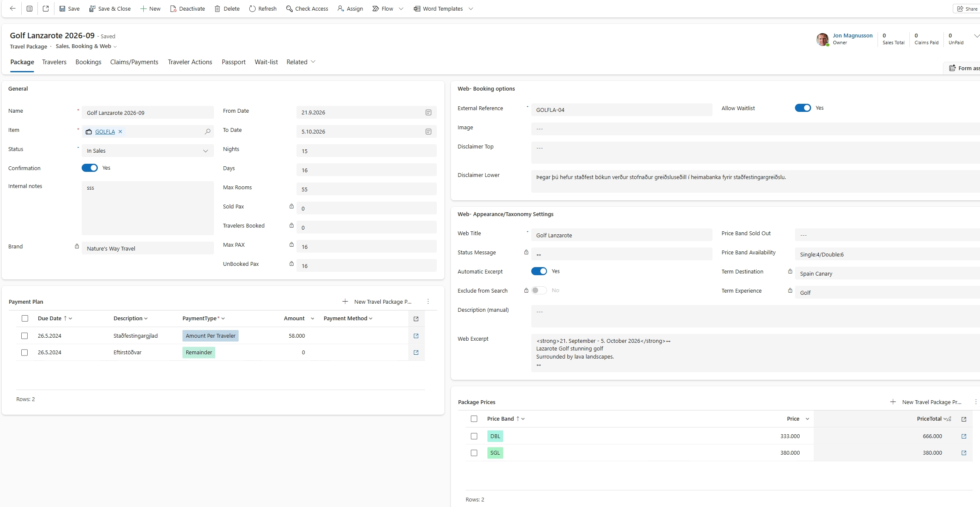Open Price column header menu

point(798,419)
